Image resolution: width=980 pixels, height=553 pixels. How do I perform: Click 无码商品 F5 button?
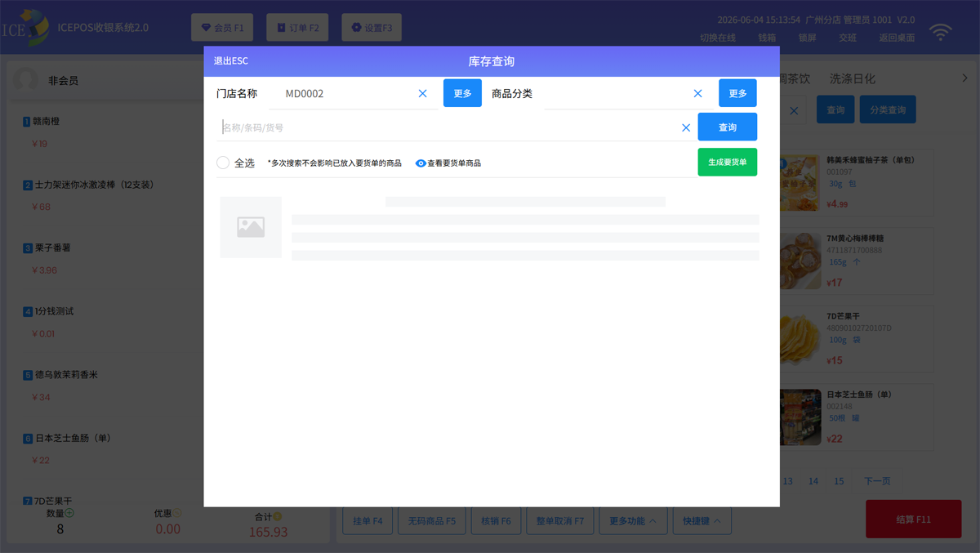(431, 521)
